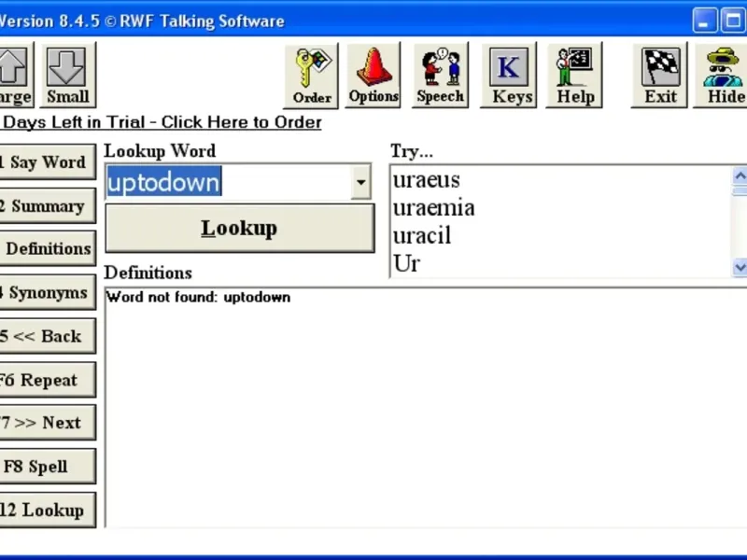
Task: Open the Order key icon
Action: click(x=312, y=76)
